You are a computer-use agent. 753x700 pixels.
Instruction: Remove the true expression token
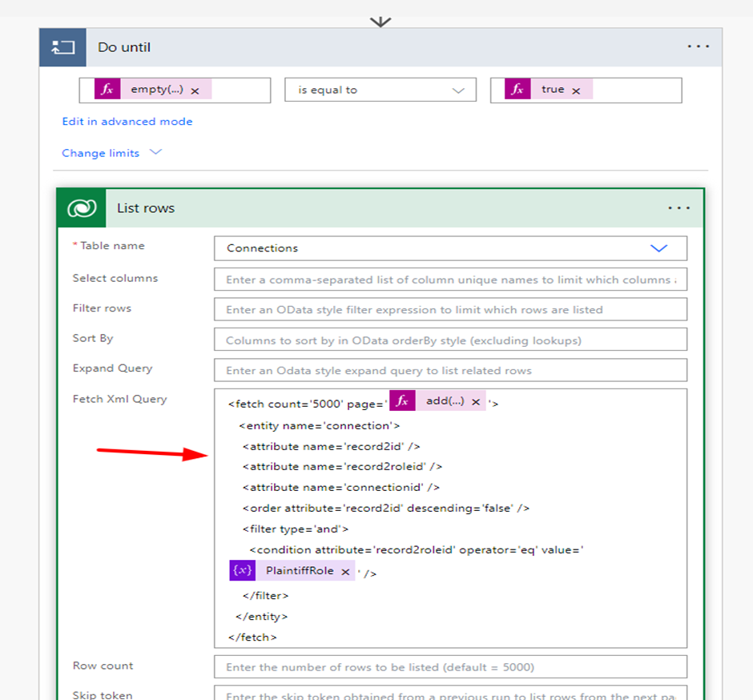pos(576,91)
